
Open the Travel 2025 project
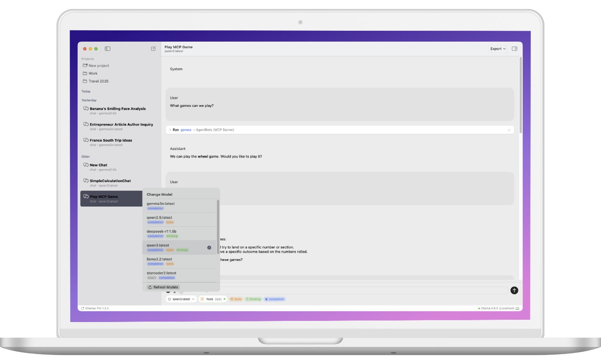[x=98, y=81]
